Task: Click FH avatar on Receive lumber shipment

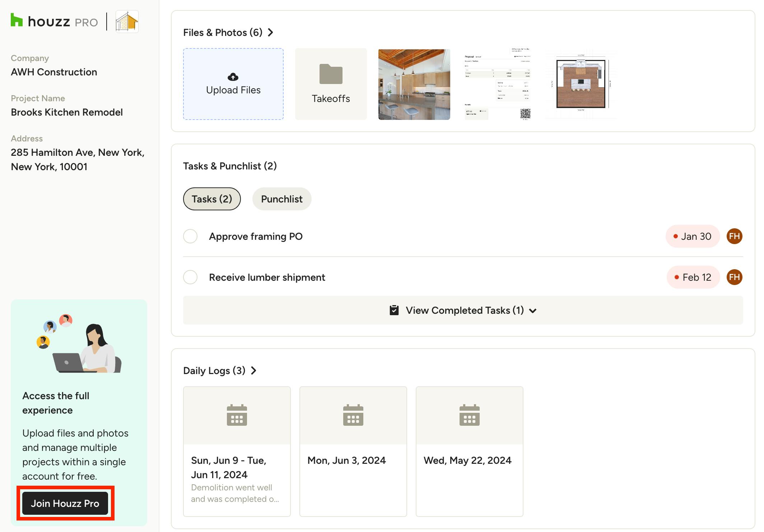Action: click(x=734, y=277)
